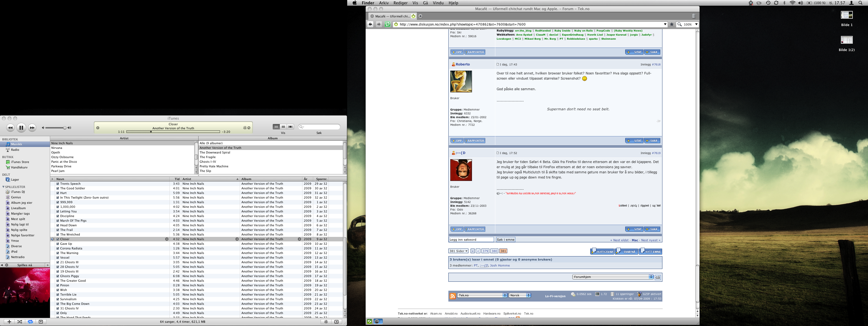Open the Arkiv menu
The image size is (868, 326).
coord(384,3)
